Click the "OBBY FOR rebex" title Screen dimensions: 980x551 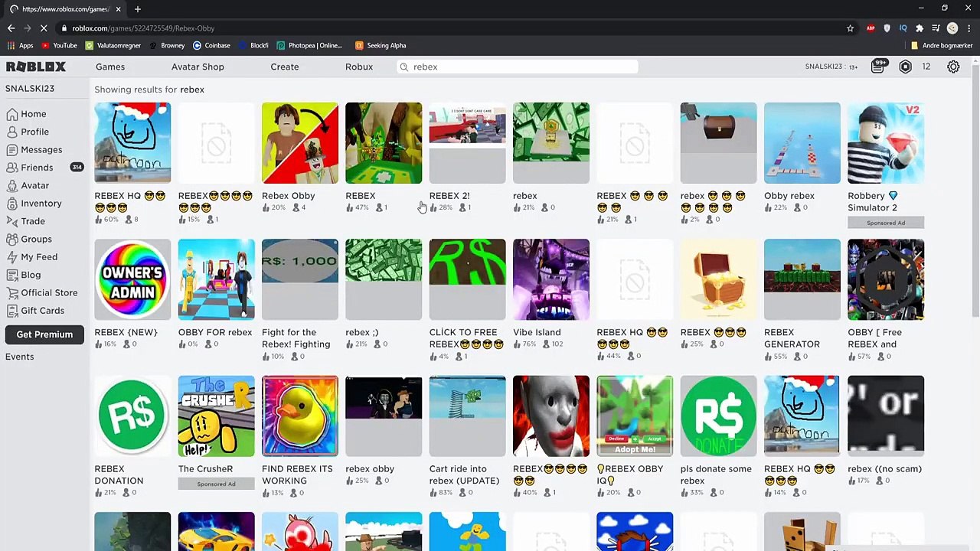coord(215,332)
